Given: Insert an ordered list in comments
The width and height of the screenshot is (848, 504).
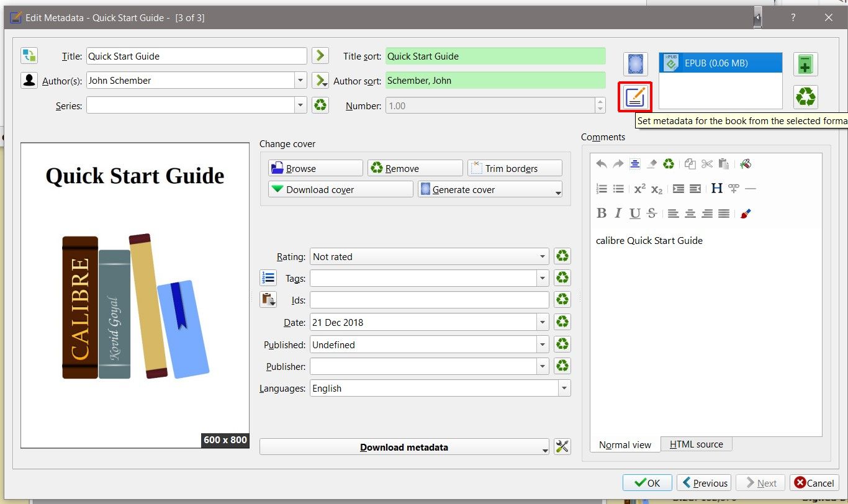Looking at the screenshot, I should pyautogui.click(x=601, y=189).
